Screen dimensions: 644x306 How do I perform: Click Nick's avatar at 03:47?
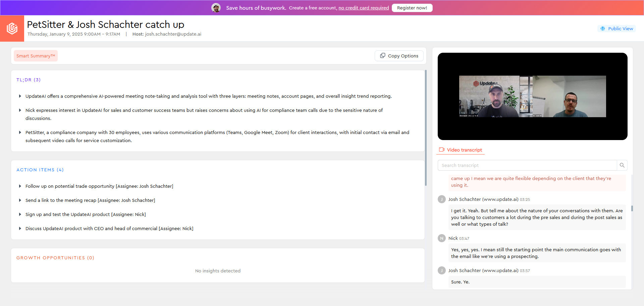[442, 238]
